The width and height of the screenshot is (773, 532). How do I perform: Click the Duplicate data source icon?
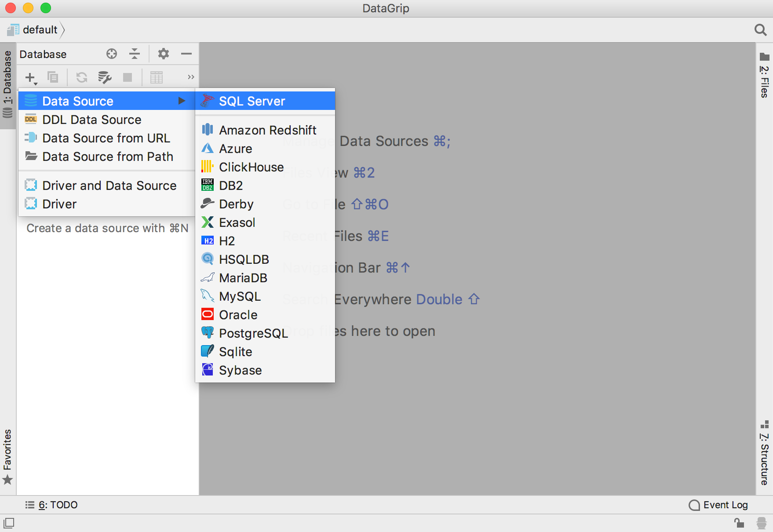point(53,77)
